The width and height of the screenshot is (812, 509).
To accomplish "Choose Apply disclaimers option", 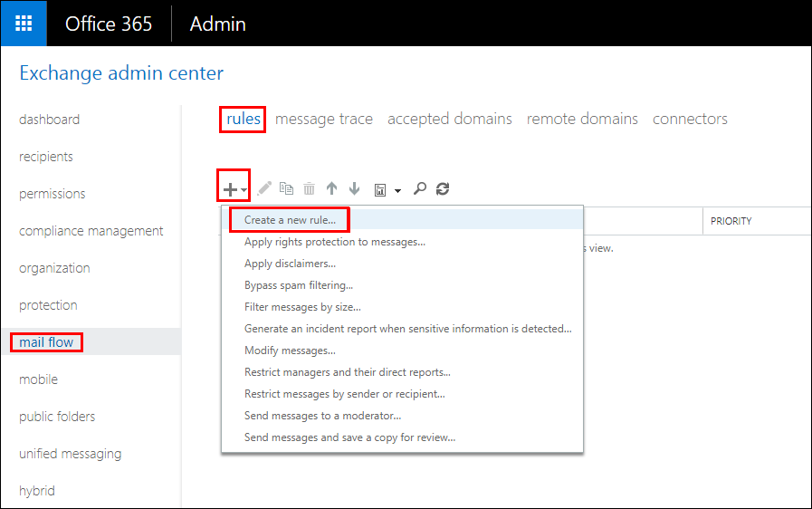I will [402, 264].
